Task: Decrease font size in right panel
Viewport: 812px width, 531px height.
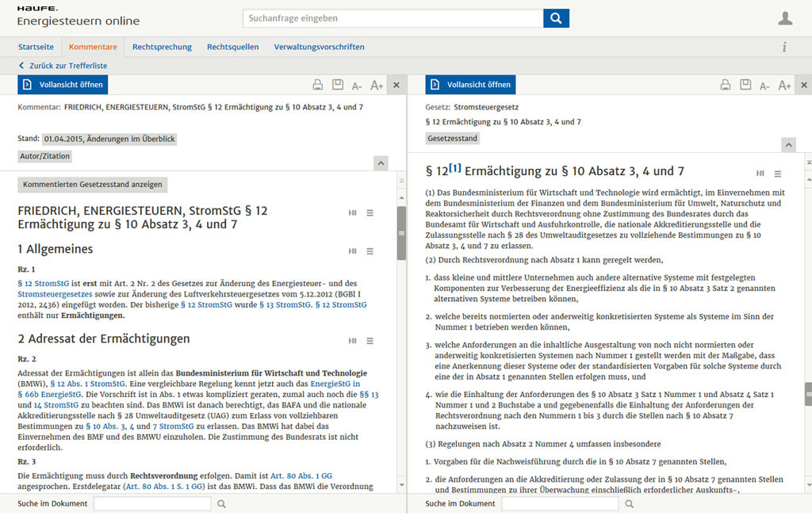Action: 764,86
